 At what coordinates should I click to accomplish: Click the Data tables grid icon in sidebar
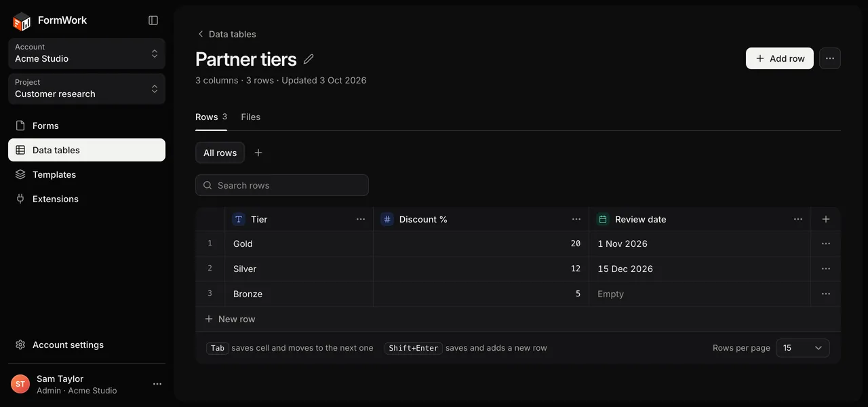(x=20, y=150)
